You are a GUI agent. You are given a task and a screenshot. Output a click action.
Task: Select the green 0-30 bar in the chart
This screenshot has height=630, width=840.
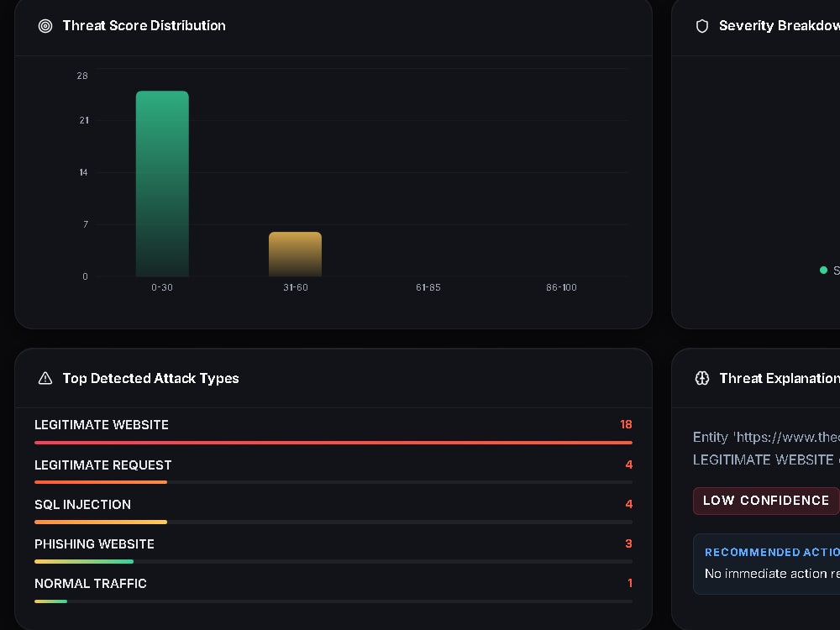[162, 184]
